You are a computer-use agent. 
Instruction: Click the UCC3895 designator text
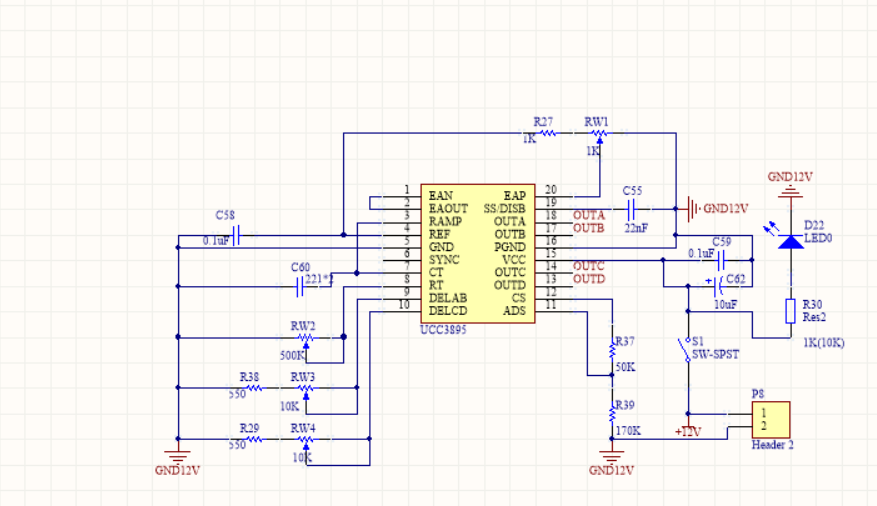443,330
